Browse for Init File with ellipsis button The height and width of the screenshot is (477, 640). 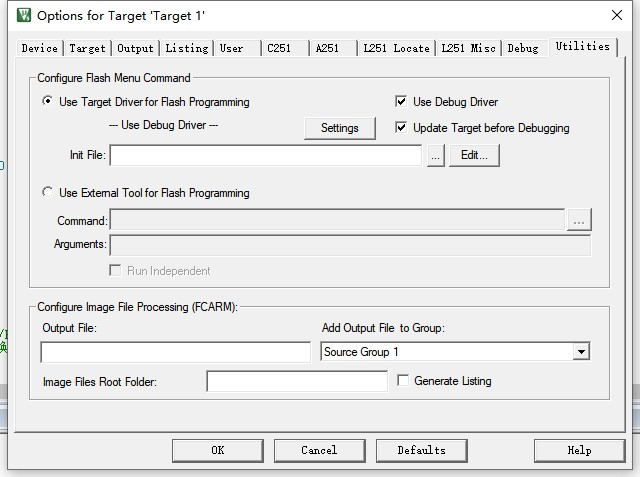click(x=436, y=155)
